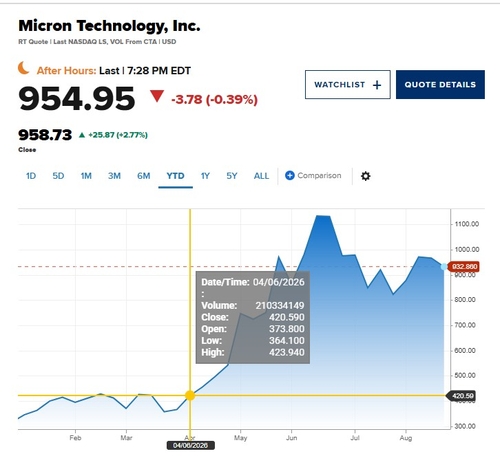Image resolution: width=500 pixels, height=456 pixels.
Task: Select the 1D time range
Action: pos(31,176)
